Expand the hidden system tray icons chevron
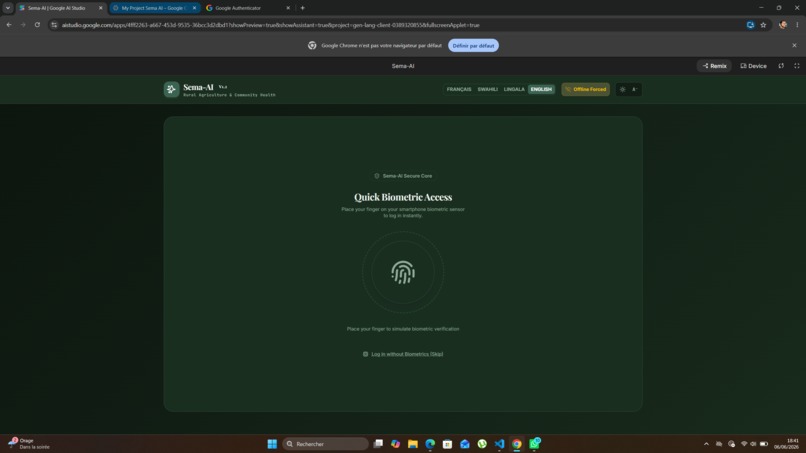Viewport: 806px width, 453px height. (x=706, y=444)
